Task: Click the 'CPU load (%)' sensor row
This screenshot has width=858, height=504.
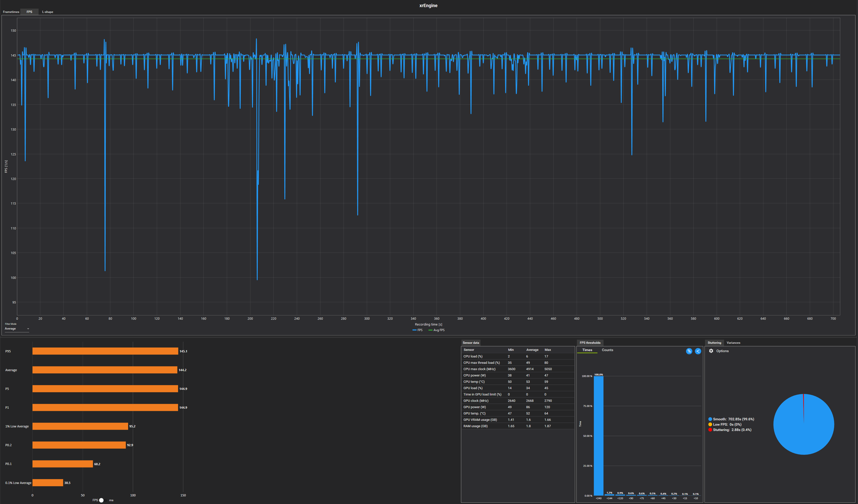Action: 518,356
